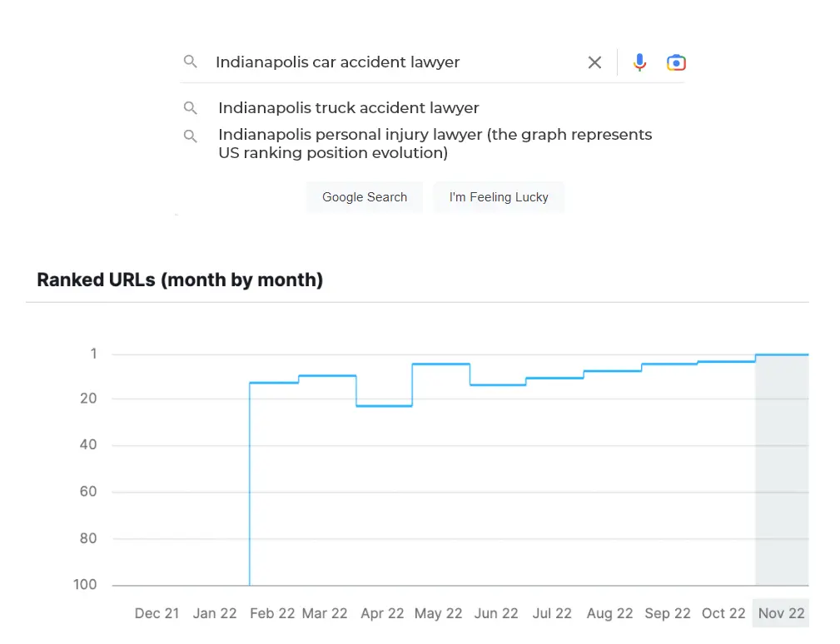Screen dimensions: 840x644
Task: Clear the search text with the X icon
Action: pyautogui.click(x=594, y=62)
